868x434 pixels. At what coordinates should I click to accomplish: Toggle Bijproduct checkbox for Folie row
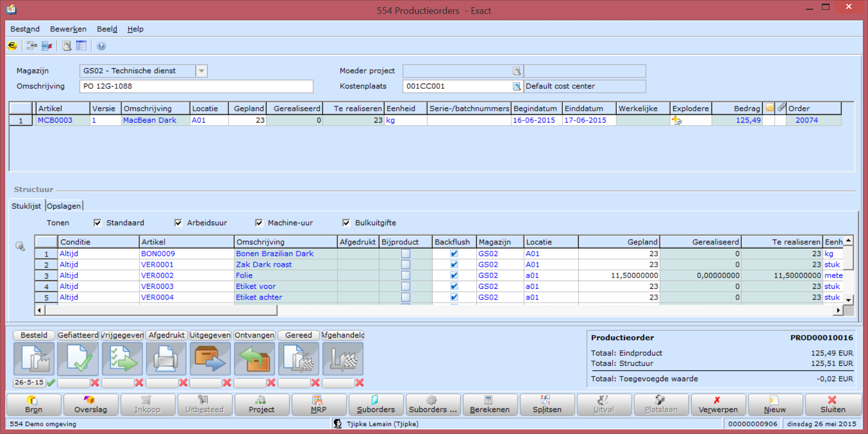(406, 275)
